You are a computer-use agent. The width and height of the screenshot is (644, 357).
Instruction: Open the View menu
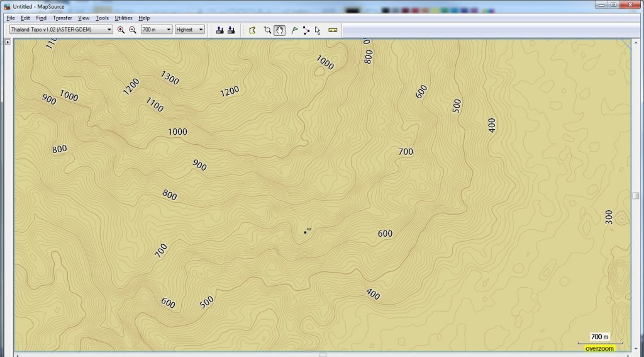point(84,18)
